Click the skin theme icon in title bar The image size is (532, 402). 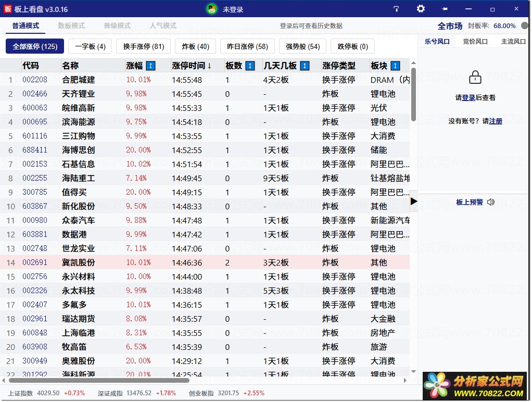click(x=396, y=9)
